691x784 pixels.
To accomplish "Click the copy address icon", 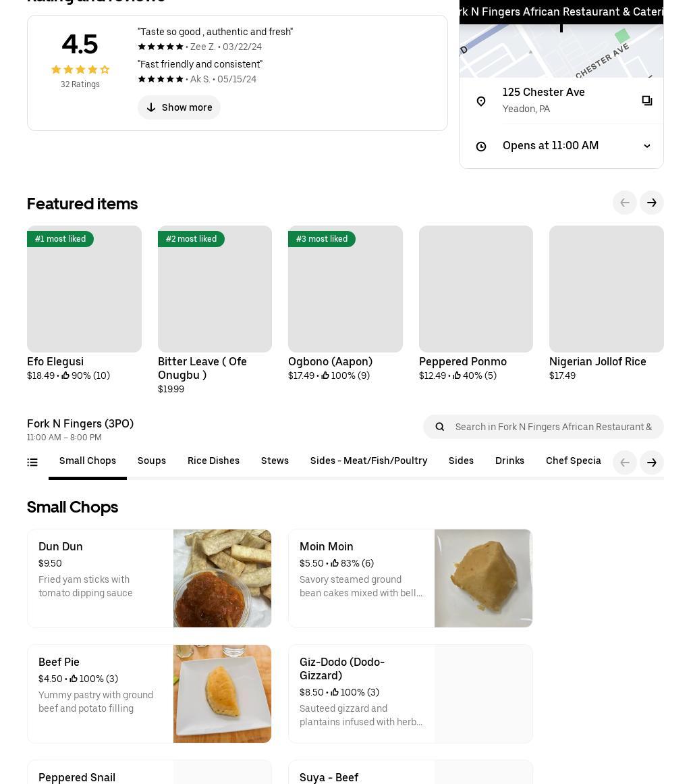I will click(x=646, y=101).
